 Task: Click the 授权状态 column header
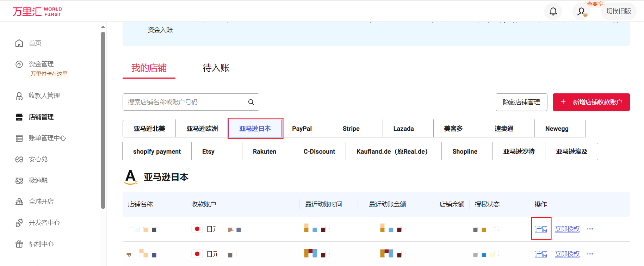(487, 204)
